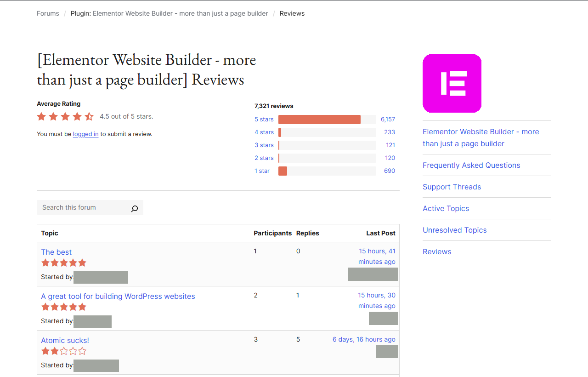Image resolution: width=588 pixels, height=377 pixels.
Task: Click the Reviews breadcrumb item
Action: click(x=292, y=13)
